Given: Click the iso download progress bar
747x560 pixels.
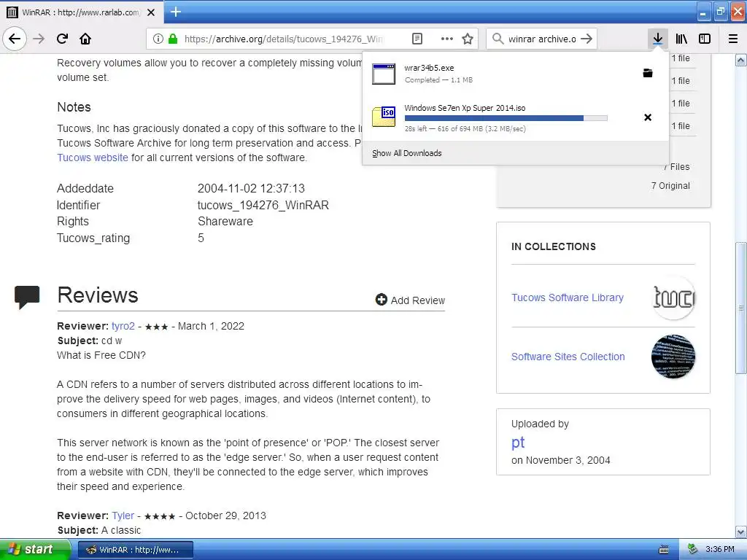Looking at the screenshot, I should (x=506, y=118).
